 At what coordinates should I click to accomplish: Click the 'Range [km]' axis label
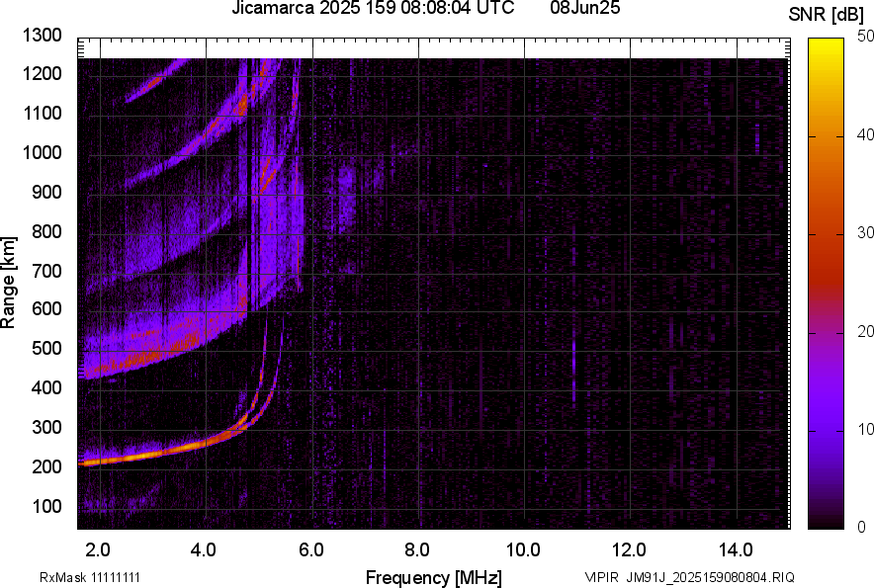[8, 283]
